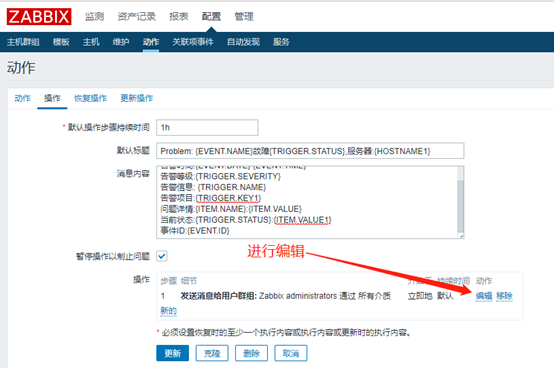The width and height of the screenshot is (554, 368).
Task: Click the ZABBIX logo
Action: (39, 17)
